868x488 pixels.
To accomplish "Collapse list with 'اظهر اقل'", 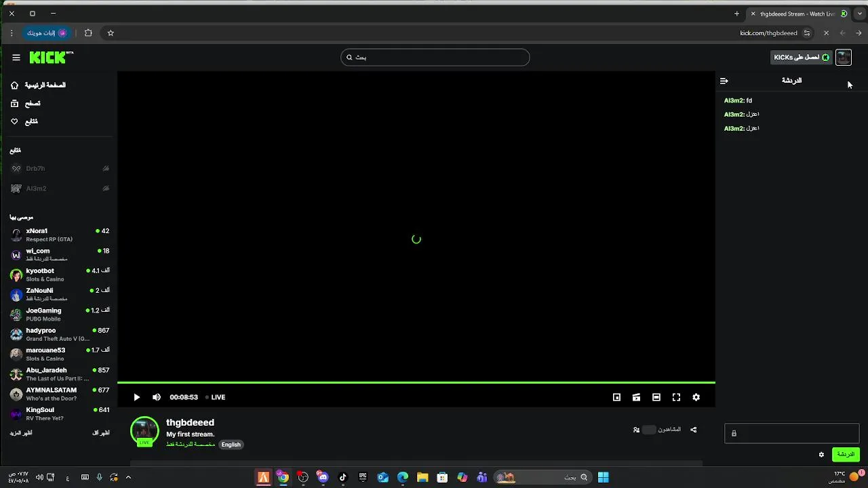I will tap(100, 432).
